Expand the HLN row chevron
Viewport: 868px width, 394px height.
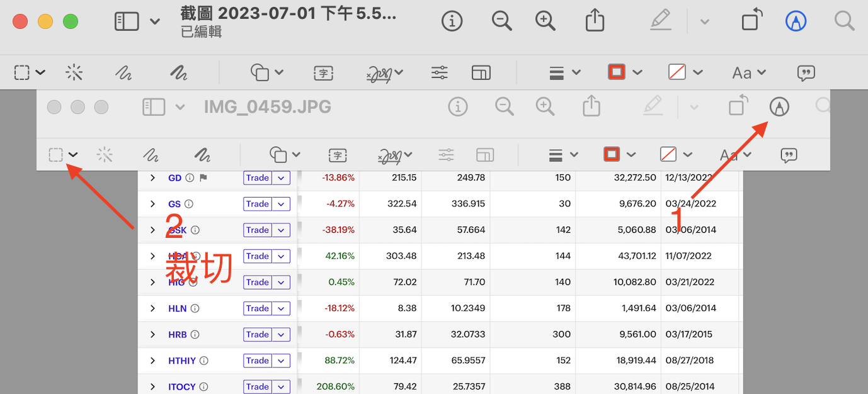(x=152, y=308)
